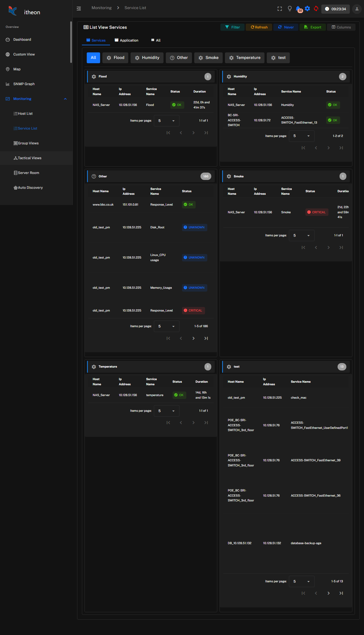Open the Never auto-refresh dropdown
This screenshot has width=364, height=635.
pyautogui.click(x=286, y=27)
